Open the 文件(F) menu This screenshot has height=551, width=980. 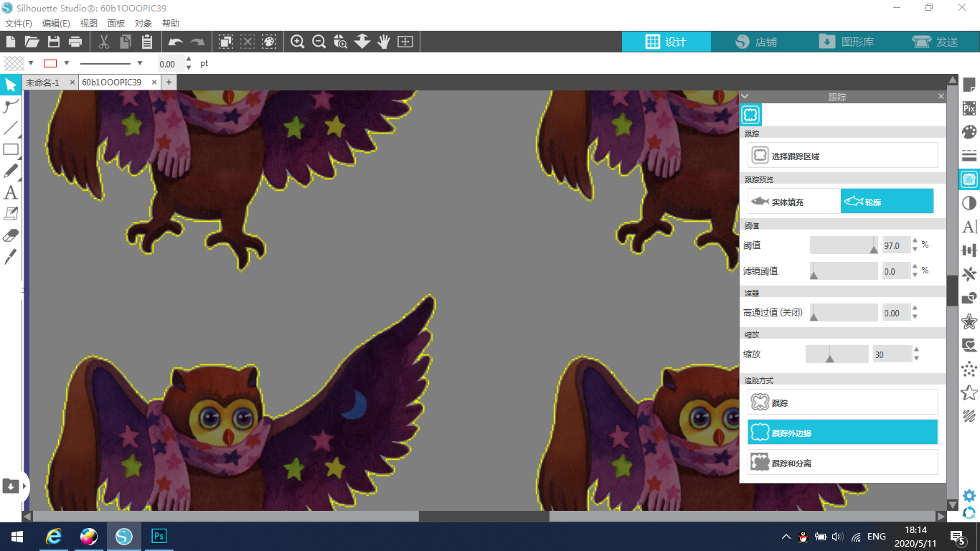pos(19,23)
